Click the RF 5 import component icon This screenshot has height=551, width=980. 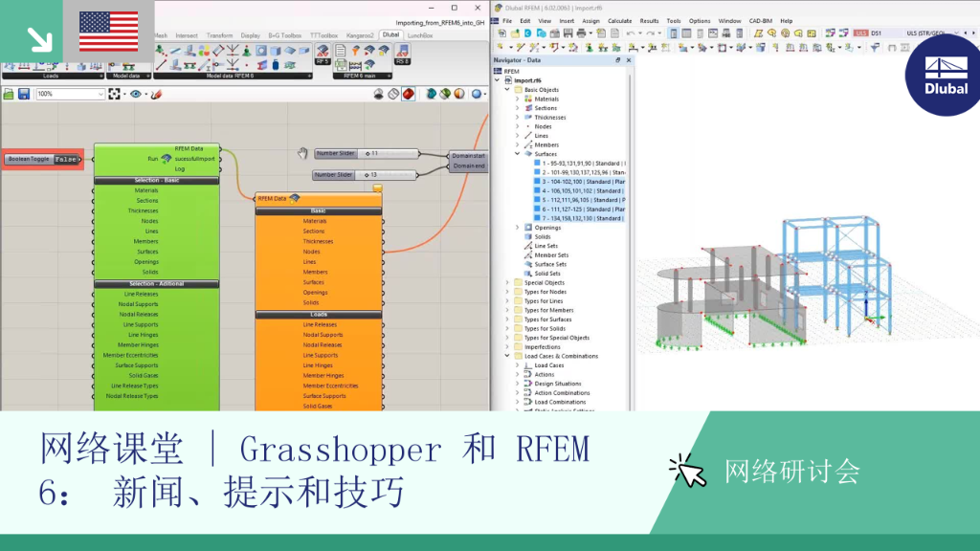click(x=323, y=55)
